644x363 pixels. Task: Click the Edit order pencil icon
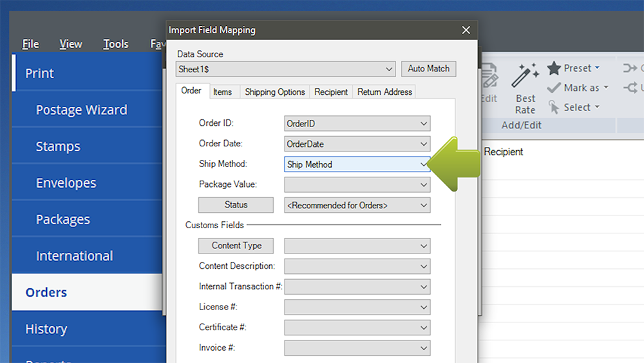click(489, 76)
